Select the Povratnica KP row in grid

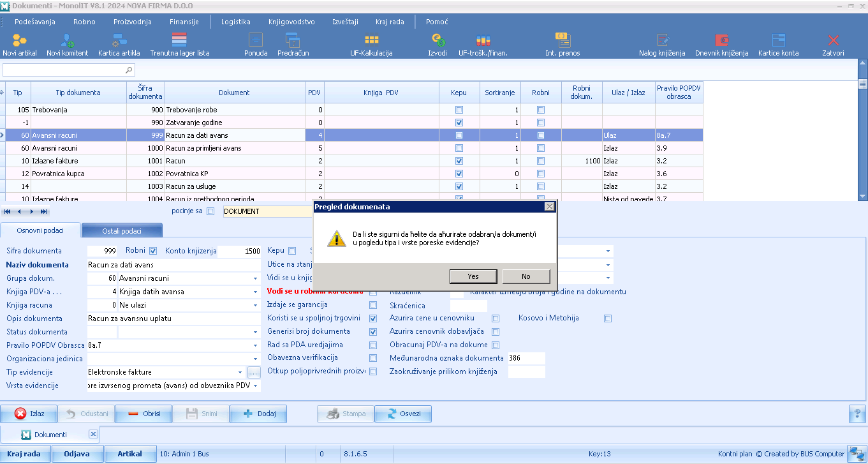[x=354, y=174]
